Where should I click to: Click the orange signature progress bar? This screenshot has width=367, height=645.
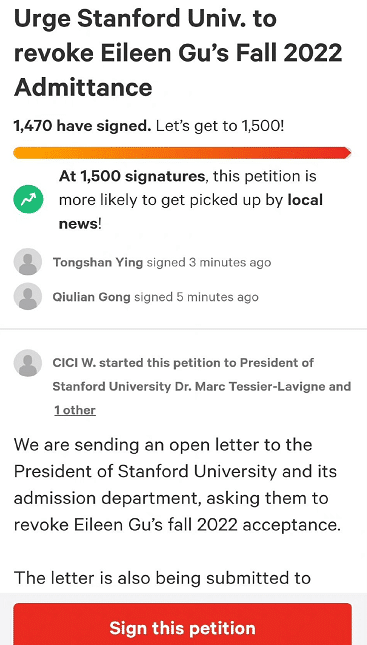click(182, 153)
